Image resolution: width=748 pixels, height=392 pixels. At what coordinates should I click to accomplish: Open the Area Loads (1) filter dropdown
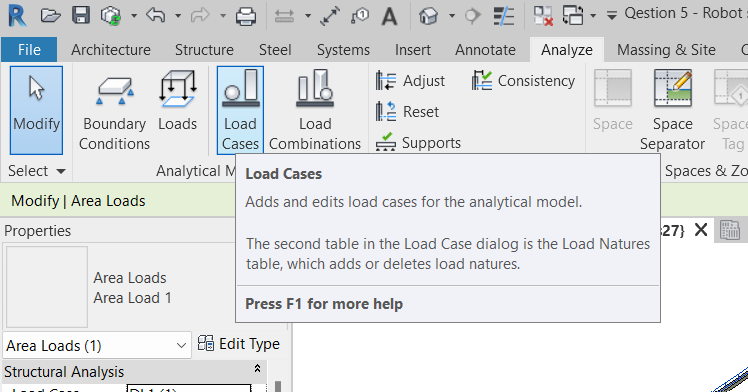(97, 345)
